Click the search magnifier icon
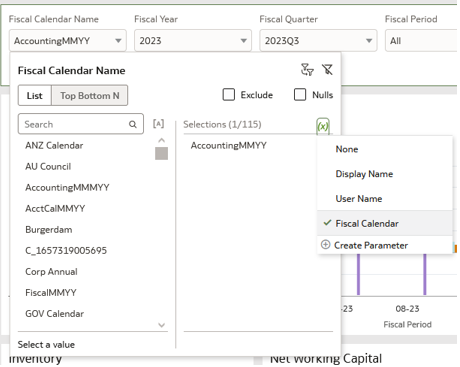 point(133,124)
